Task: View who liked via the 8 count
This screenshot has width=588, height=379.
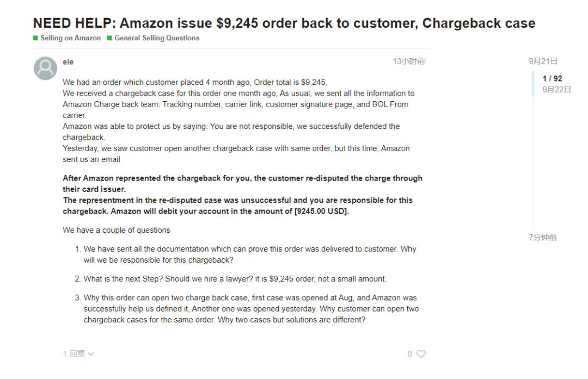Action: point(409,354)
